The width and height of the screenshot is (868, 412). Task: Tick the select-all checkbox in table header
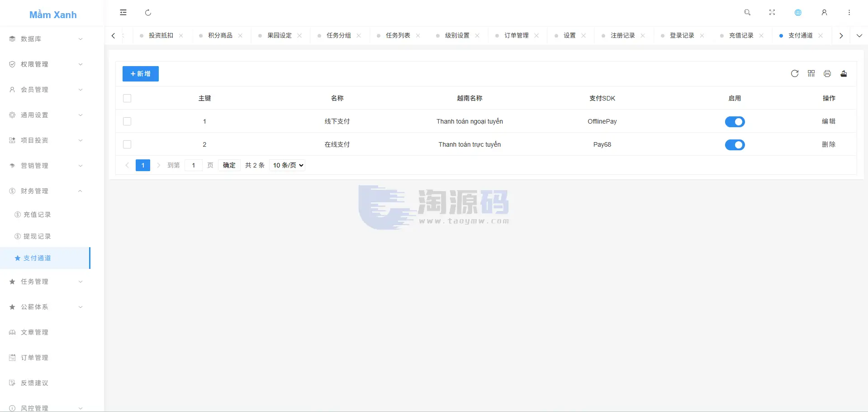point(127,98)
